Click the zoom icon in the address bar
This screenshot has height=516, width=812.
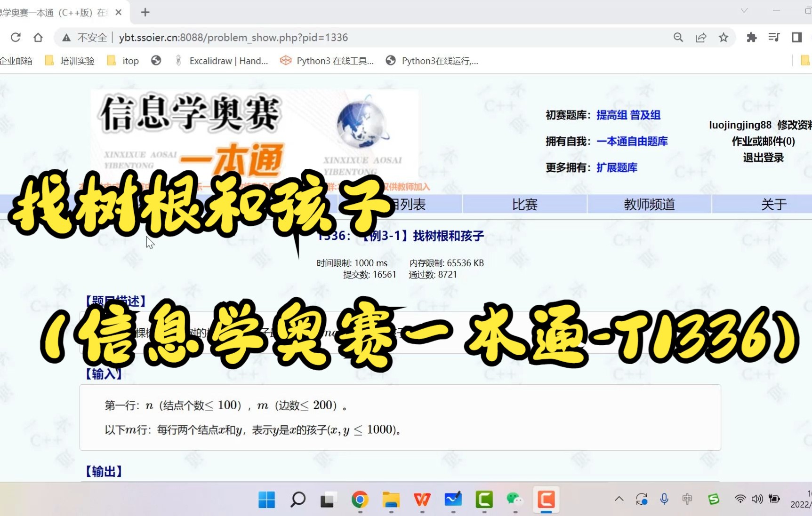tap(678, 37)
